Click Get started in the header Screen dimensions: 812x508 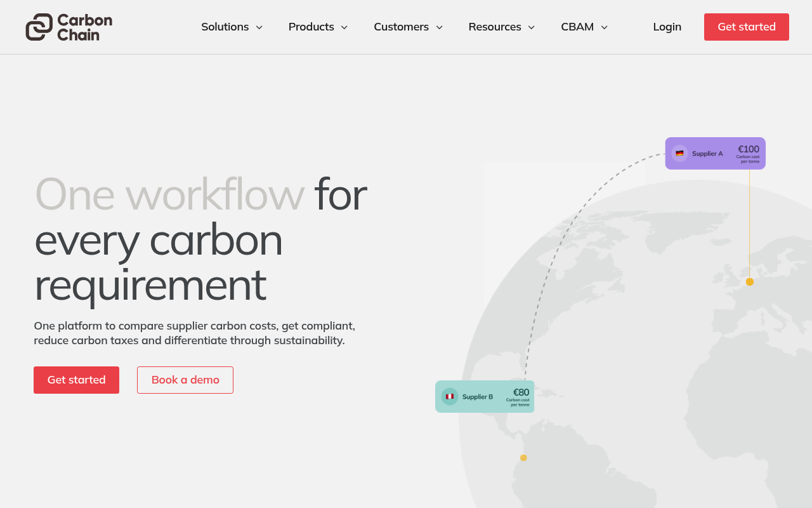747,27
